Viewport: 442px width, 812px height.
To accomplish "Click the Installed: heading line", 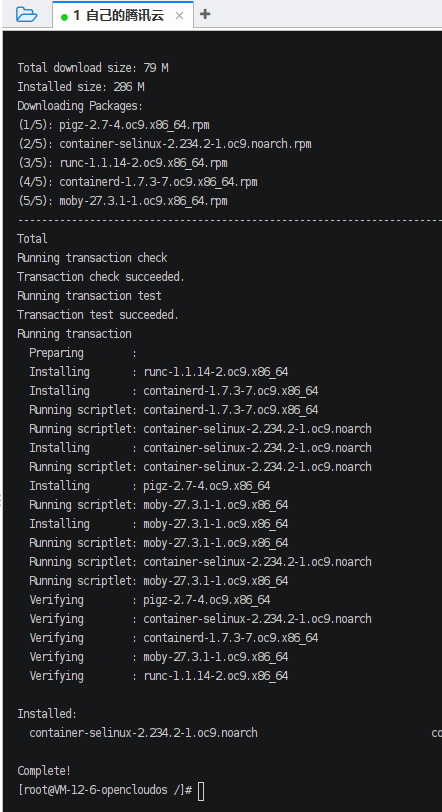I will 47,714.
